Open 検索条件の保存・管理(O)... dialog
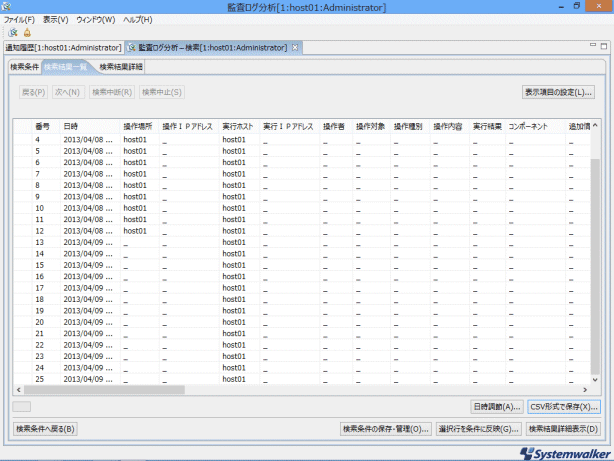This screenshot has height=461, width=614. (x=385, y=429)
